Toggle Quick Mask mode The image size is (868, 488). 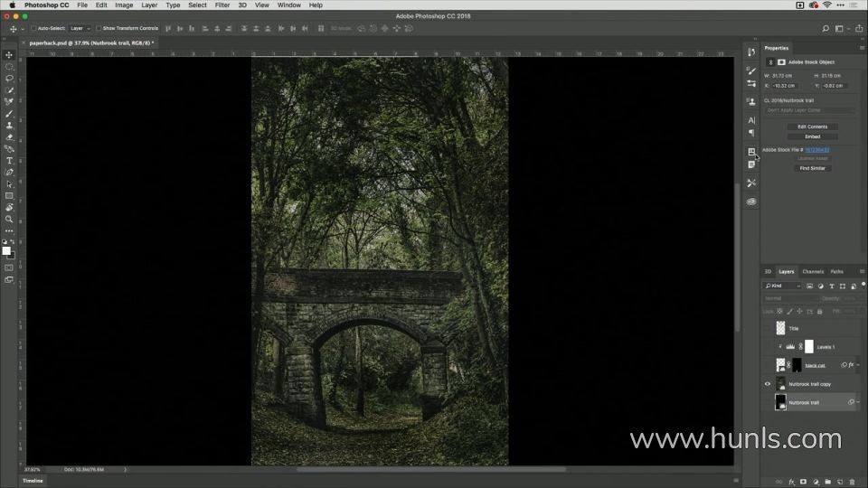click(x=9, y=267)
